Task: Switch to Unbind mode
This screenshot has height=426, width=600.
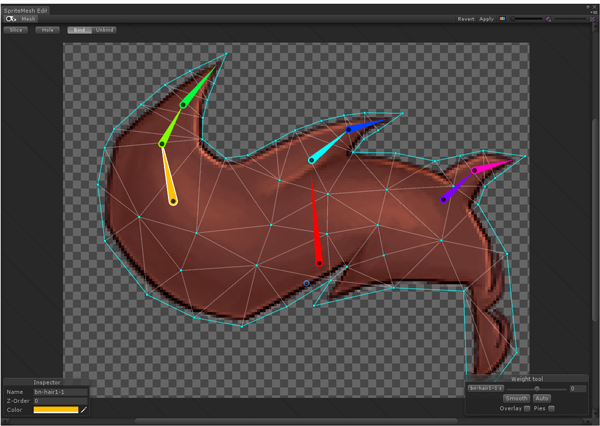Action: tap(104, 30)
